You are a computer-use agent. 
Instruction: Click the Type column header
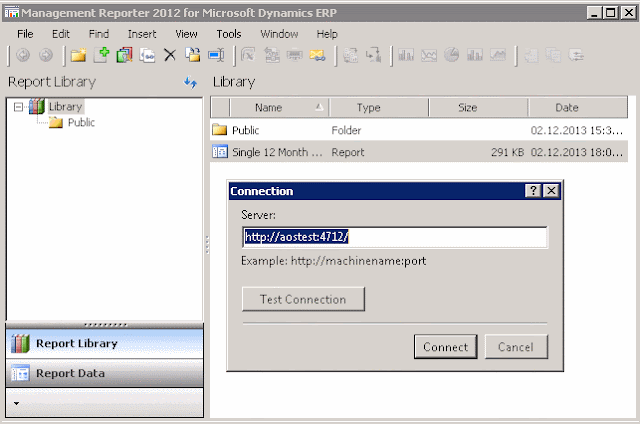(379, 108)
